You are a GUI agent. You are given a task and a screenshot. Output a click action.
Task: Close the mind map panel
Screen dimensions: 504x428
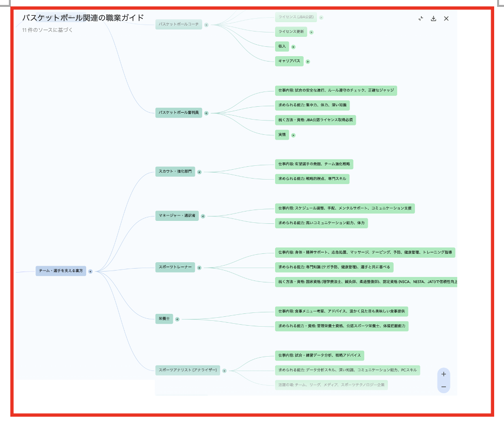[x=446, y=19]
